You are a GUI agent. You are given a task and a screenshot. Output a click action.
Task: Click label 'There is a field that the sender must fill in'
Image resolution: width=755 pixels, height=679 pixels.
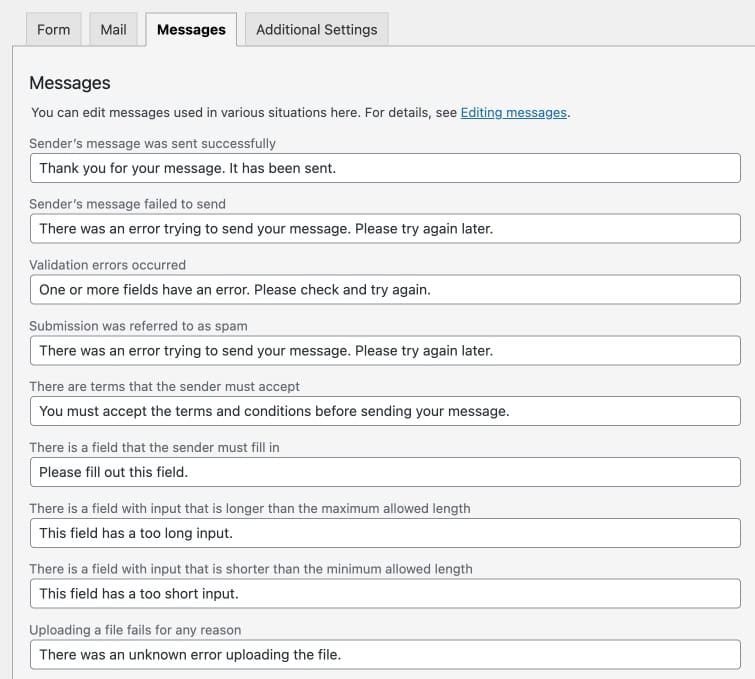(x=154, y=448)
